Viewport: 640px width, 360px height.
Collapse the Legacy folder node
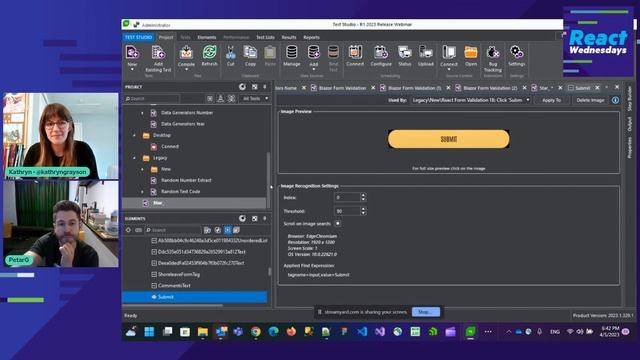[134, 158]
